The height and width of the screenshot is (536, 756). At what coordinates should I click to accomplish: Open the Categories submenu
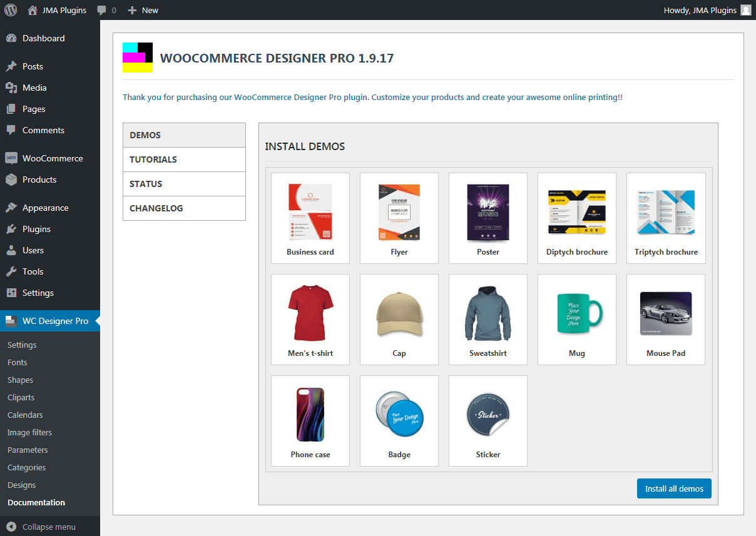click(x=26, y=467)
